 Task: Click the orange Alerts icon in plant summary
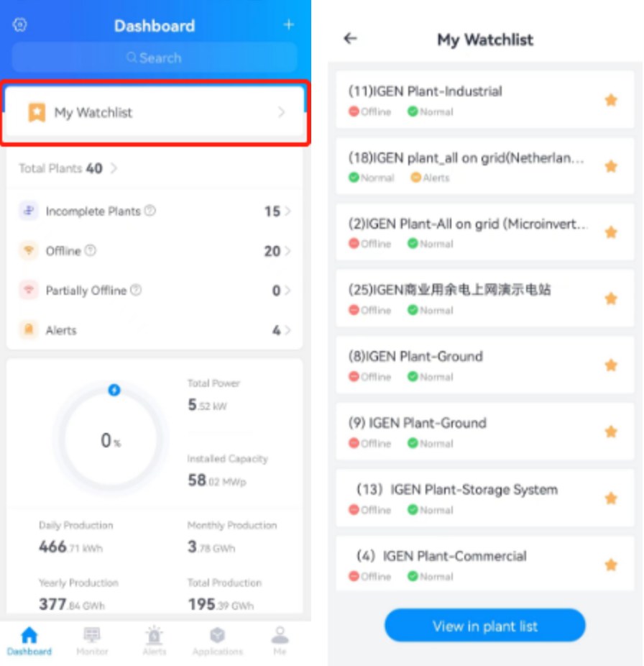(29, 329)
